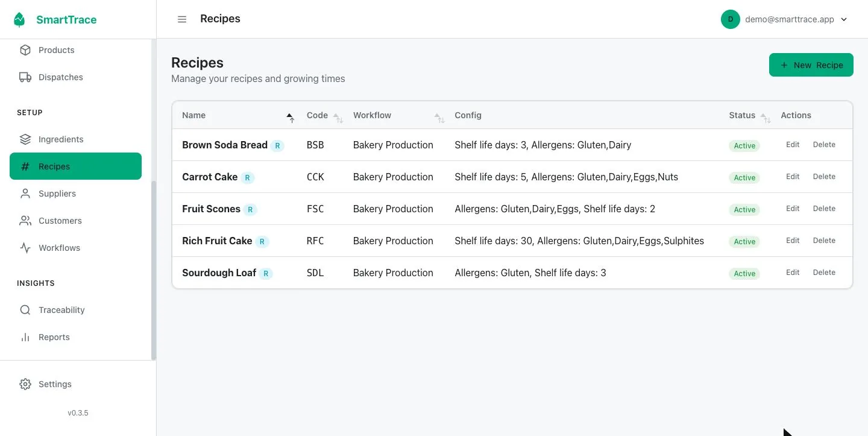The height and width of the screenshot is (436, 868).
Task: Click the Products box icon
Action: pyautogui.click(x=25, y=50)
